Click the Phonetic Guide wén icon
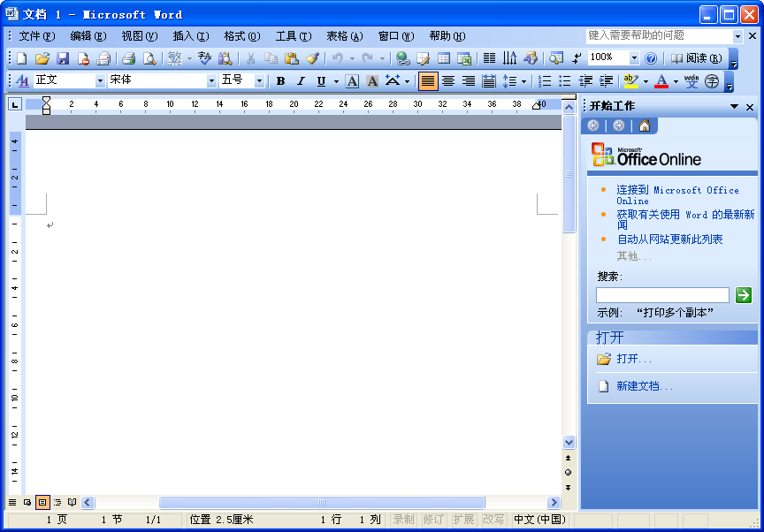This screenshot has height=532, width=764. tap(691, 80)
